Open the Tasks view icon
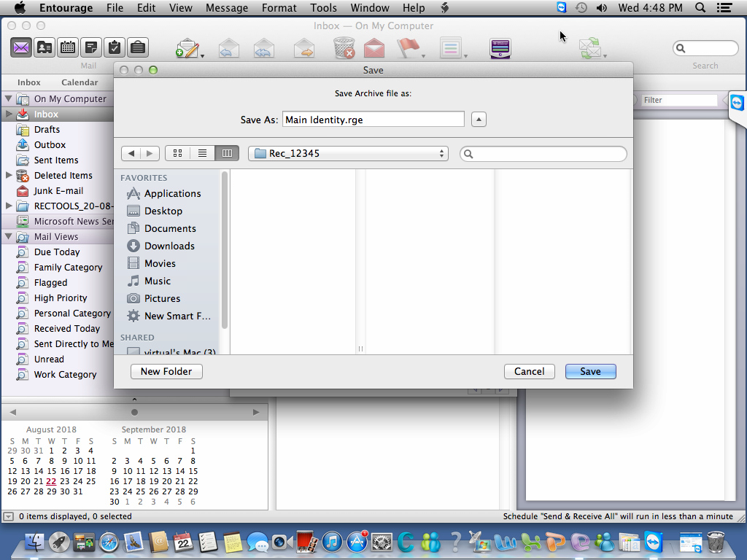 [115, 47]
